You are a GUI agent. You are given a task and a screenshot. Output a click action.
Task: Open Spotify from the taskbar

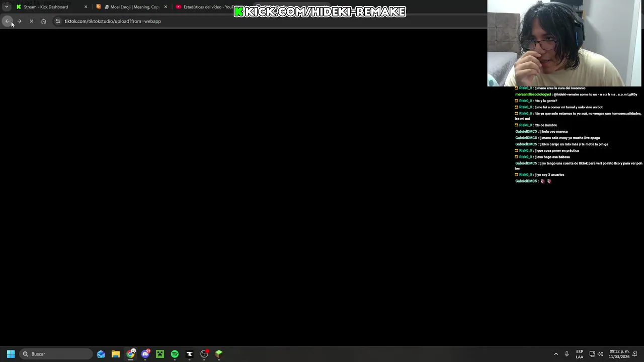tap(175, 354)
